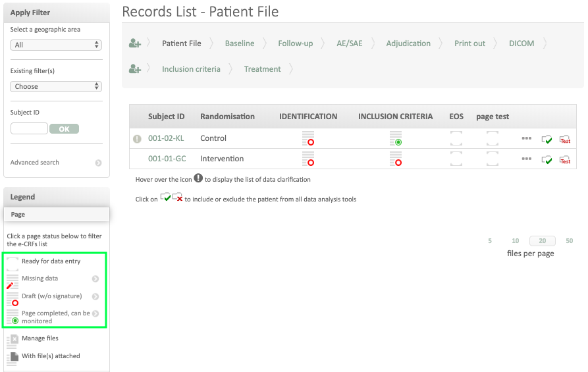Open page test icon for 001-02-KL
This screenshot has height=372, width=588.
pyautogui.click(x=493, y=138)
